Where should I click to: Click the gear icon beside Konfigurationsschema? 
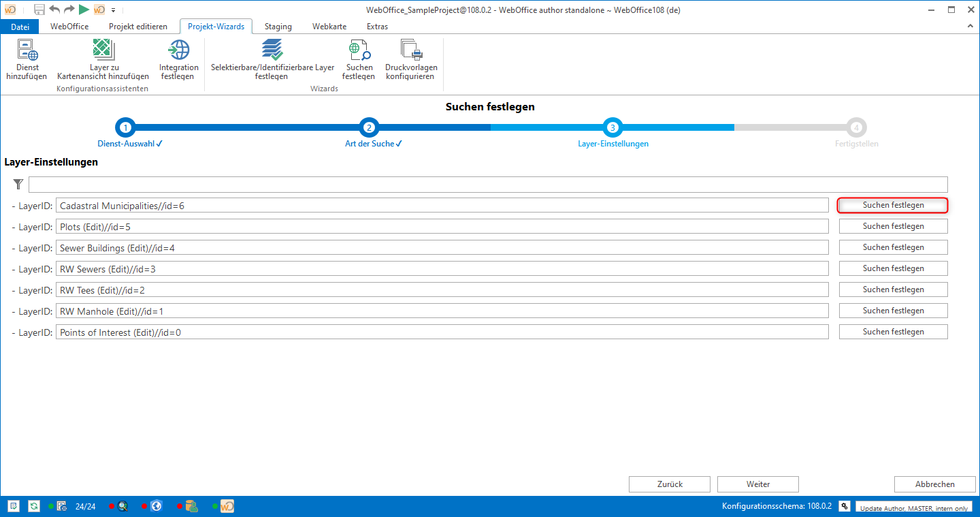click(844, 506)
